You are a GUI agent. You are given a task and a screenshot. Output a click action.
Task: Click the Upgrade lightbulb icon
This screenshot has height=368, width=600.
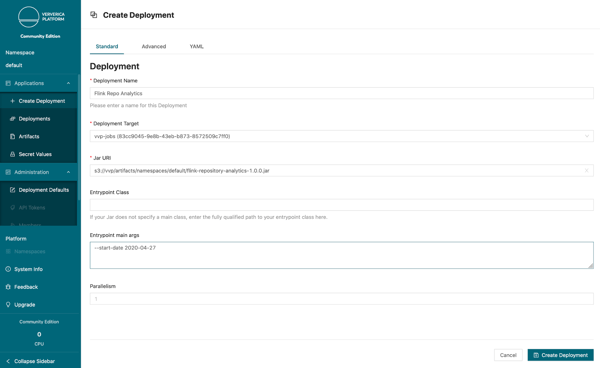point(8,304)
